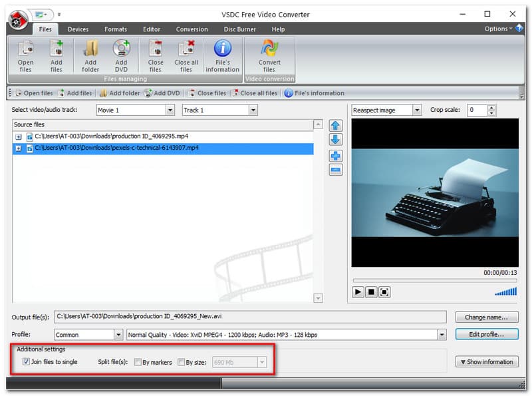This screenshot has width=532, height=396.
Task: Switch to the Editor ribbon tab
Action: click(152, 29)
